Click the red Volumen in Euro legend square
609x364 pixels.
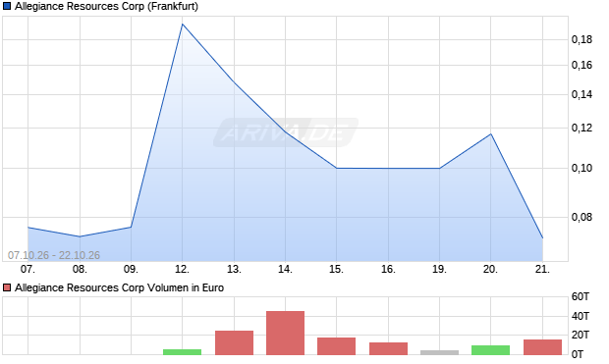(7, 287)
